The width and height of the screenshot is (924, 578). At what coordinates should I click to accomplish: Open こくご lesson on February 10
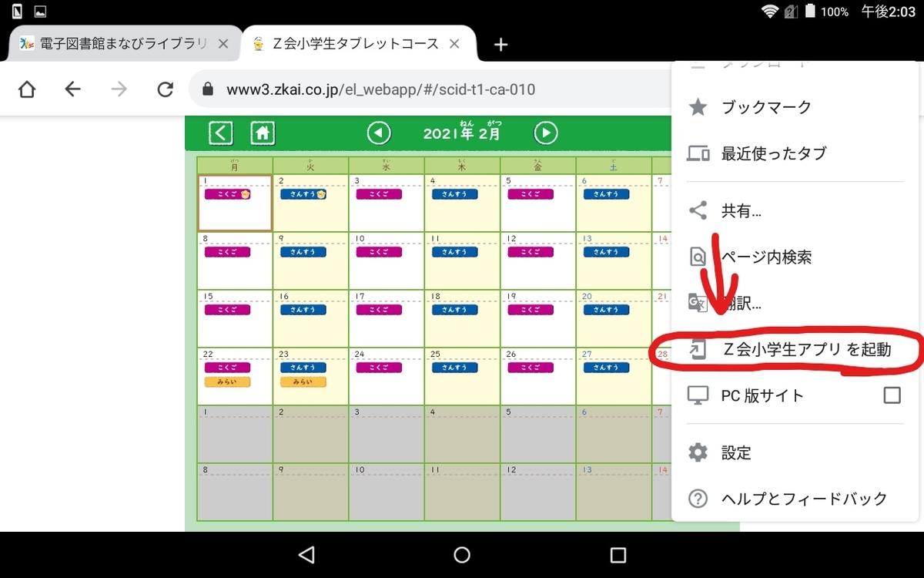pos(379,252)
